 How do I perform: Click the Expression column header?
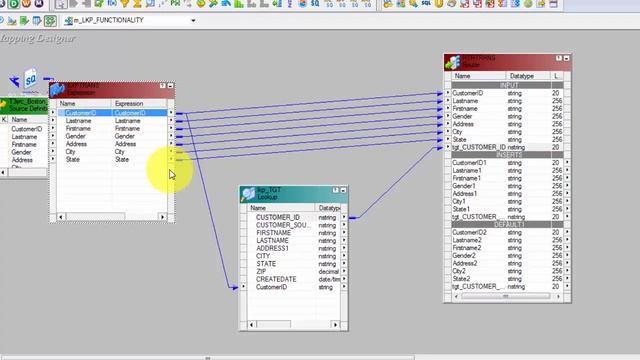click(x=139, y=104)
